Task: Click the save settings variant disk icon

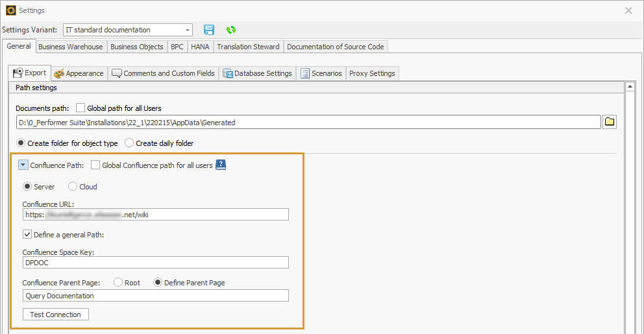Action: tap(209, 30)
